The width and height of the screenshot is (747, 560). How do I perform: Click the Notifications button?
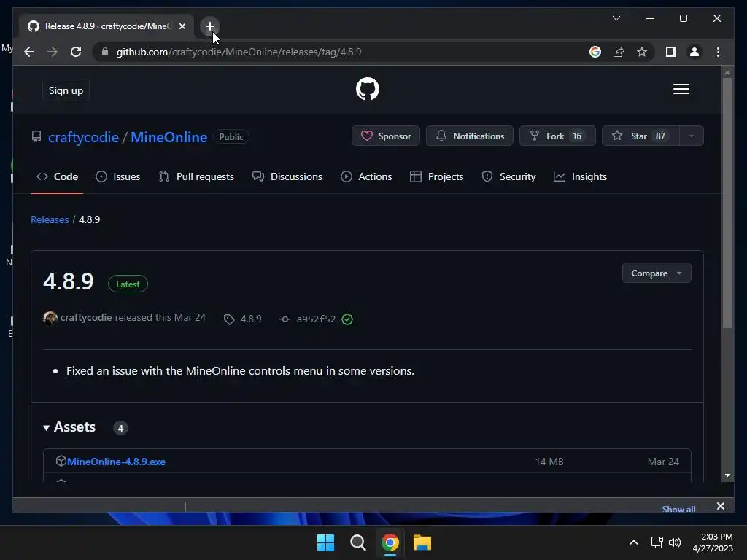click(x=469, y=136)
